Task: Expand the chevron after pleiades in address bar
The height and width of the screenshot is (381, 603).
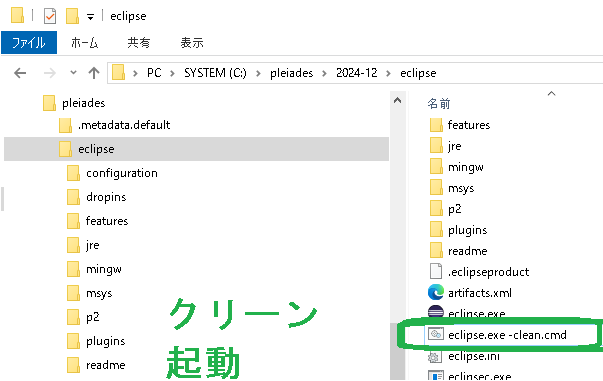Action: point(324,73)
